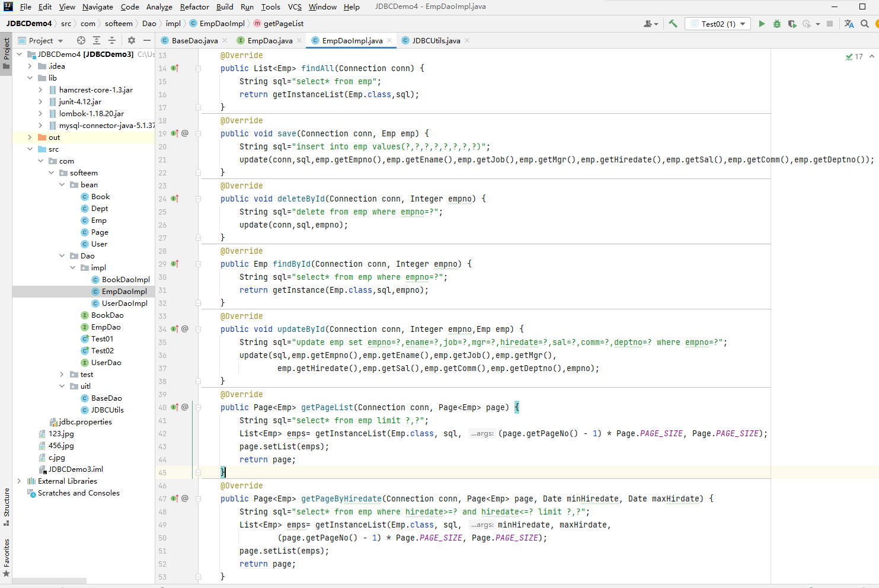Switch to the BaseDao.java tab
The image size is (879, 588).
click(x=194, y=40)
